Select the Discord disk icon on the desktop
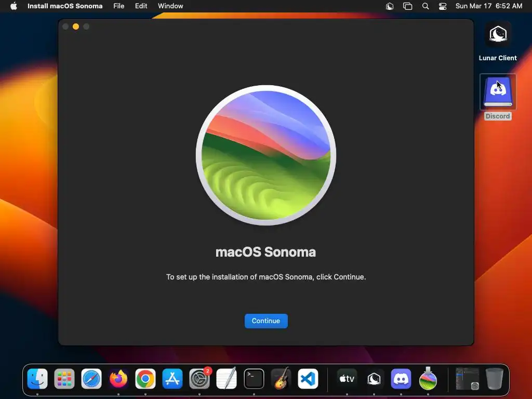The width and height of the screenshot is (532, 399). 498,92
